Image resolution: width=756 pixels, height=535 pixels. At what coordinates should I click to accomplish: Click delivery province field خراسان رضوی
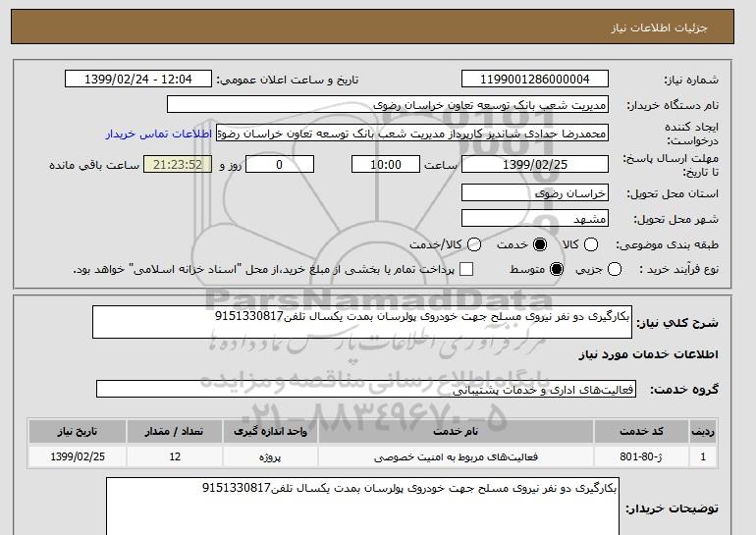pyautogui.click(x=535, y=193)
